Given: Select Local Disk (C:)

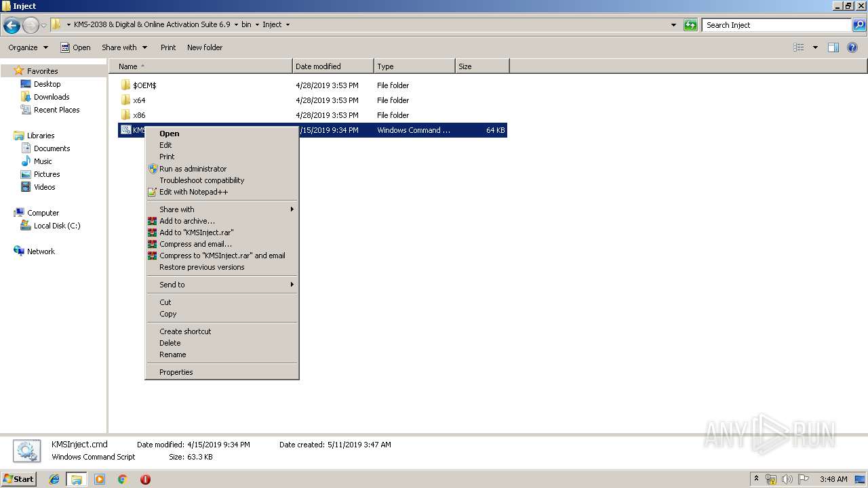Looking at the screenshot, I should [57, 226].
